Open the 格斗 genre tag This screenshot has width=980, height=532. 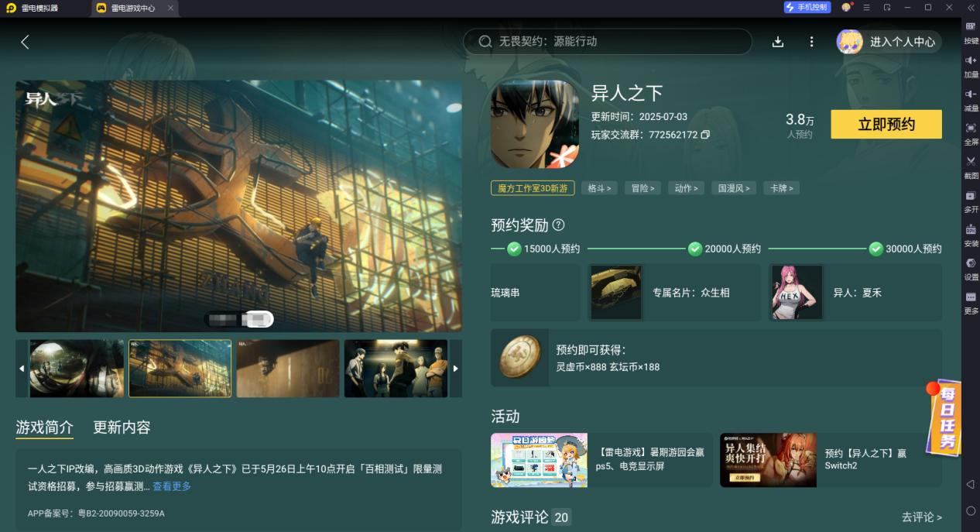pyautogui.click(x=598, y=188)
